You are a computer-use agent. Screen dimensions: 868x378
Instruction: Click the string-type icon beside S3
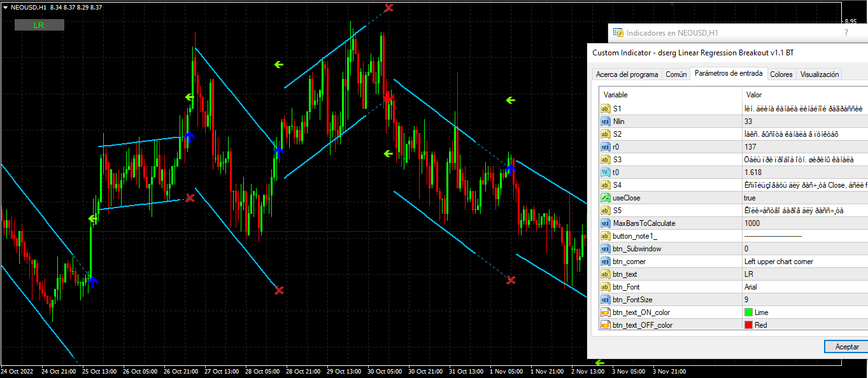pos(605,160)
